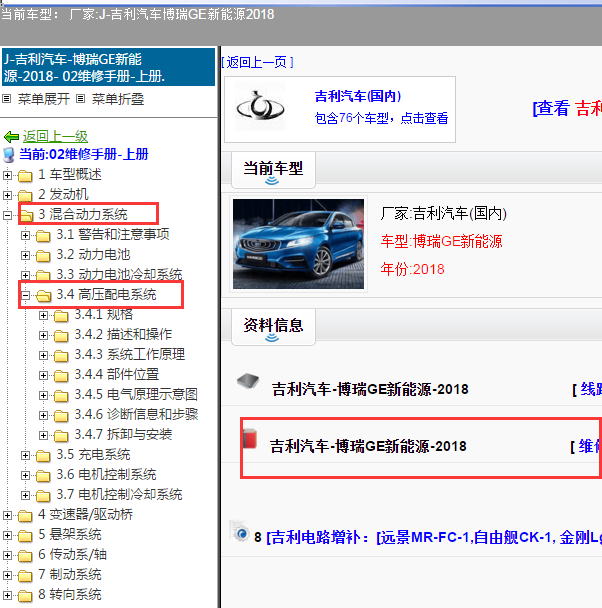Image resolution: width=602 pixels, height=608 pixels.
Task: Open 3.4.6 诊断信息和步骤 tree item
Action: coord(136,415)
